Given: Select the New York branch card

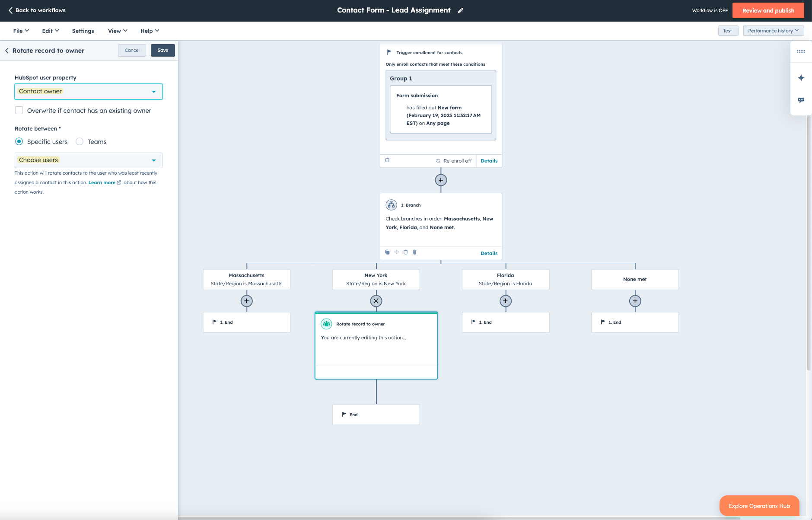Looking at the screenshot, I should pos(376,279).
